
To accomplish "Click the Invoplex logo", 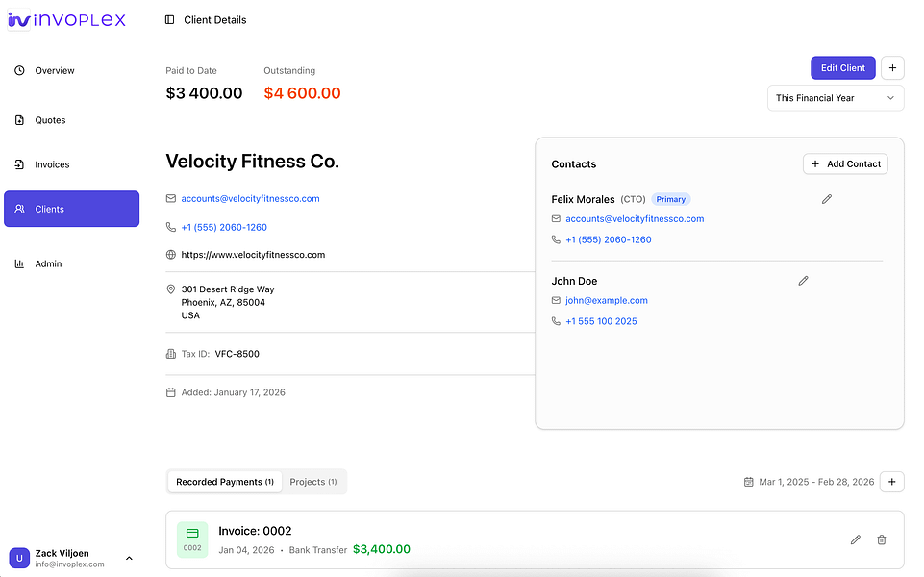I will coord(67,20).
